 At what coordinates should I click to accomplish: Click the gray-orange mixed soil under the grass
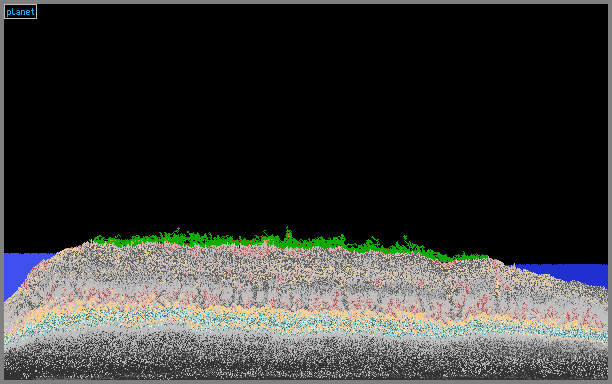tap(273, 265)
